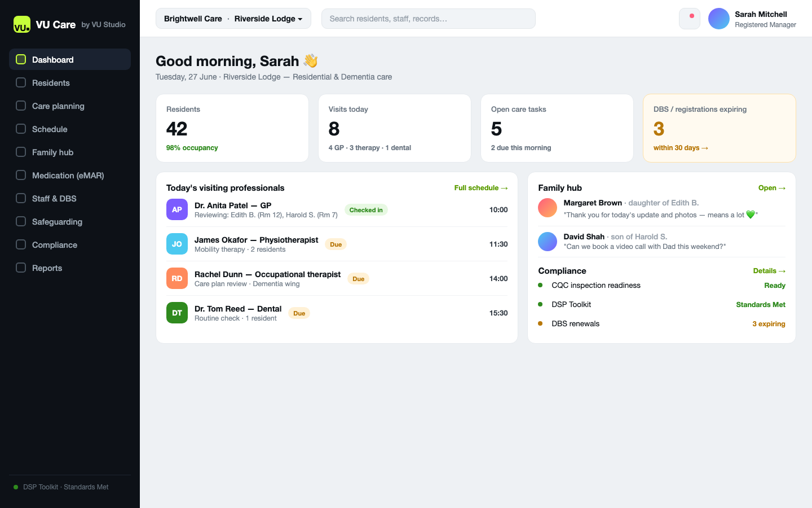Click the VU Care logo icon
Viewport: 812px width, 508px height.
pos(22,24)
